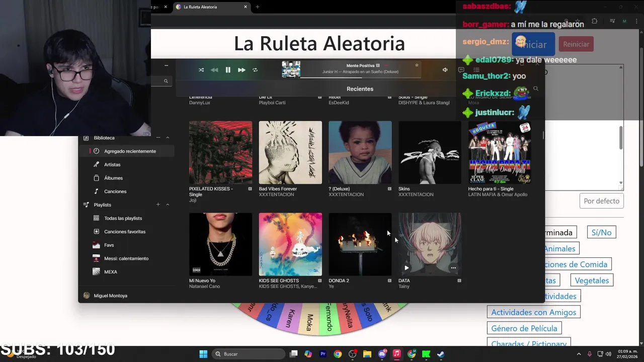Open more options on DATA album

453,268
